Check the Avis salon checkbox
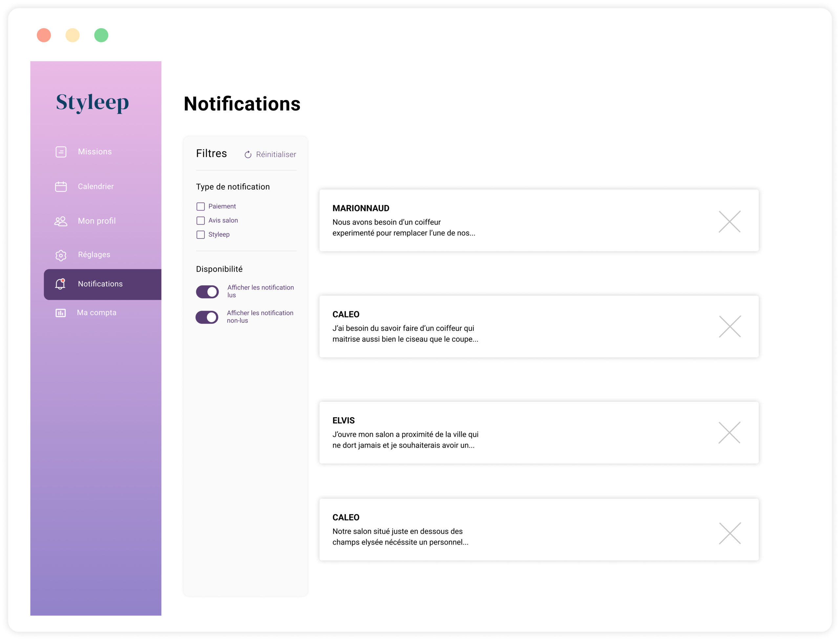The height and width of the screenshot is (640, 840). tap(201, 220)
